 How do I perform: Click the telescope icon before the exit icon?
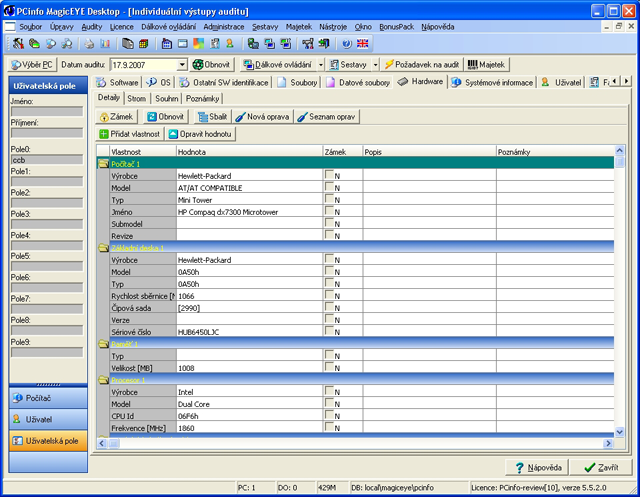(308, 43)
